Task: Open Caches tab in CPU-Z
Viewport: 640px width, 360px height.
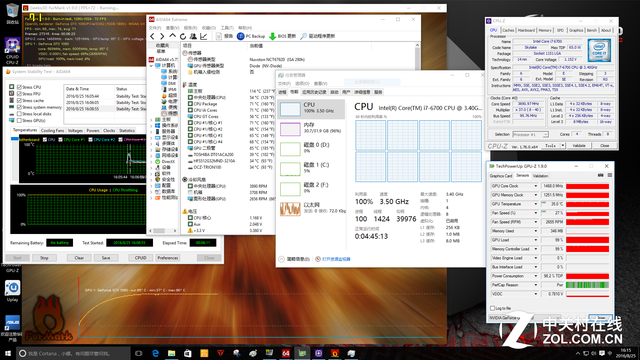Action: [x=508, y=30]
